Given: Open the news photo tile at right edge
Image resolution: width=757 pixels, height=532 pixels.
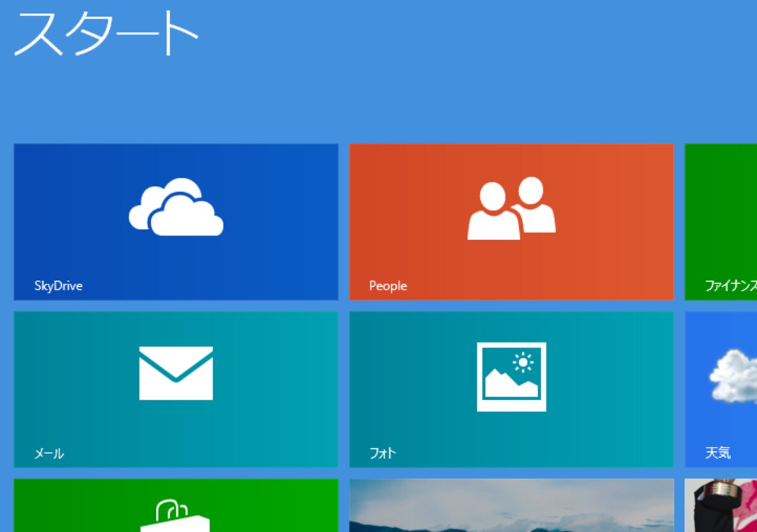Looking at the screenshot, I should [x=721, y=506].
